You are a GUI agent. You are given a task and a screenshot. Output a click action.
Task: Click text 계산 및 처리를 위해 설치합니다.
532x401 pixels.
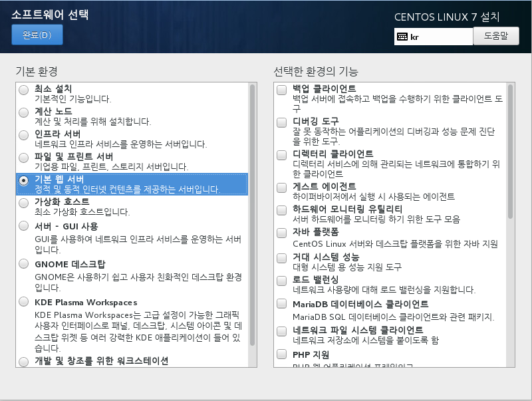click(93, 122)
